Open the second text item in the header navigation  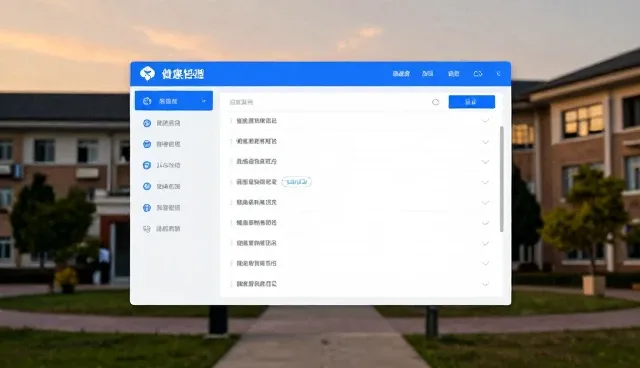coord(427,74)
